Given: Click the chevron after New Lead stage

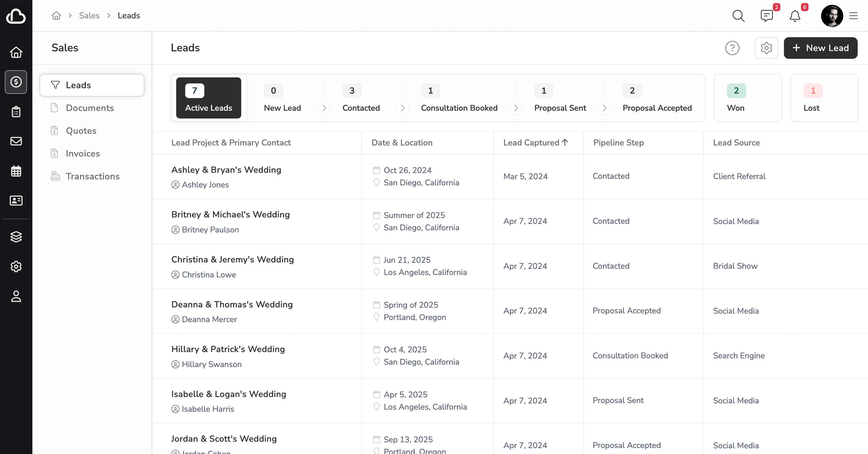Looking at the screenshot, I should coord(324,108).
